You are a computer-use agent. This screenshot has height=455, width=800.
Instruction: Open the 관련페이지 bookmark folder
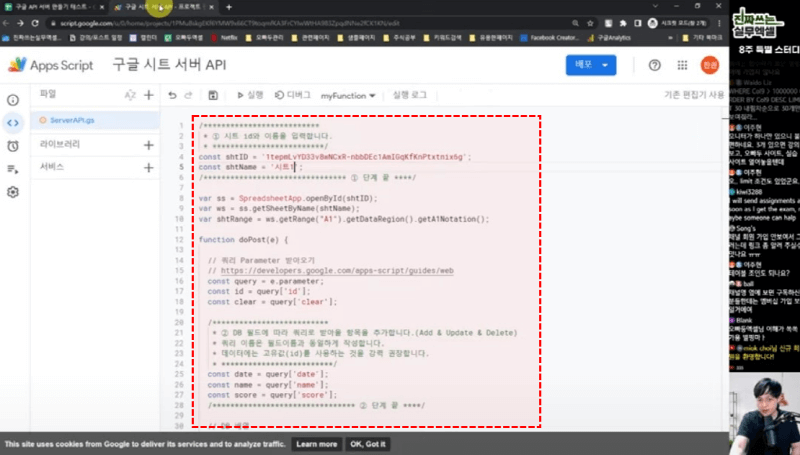tap(312, 38)
